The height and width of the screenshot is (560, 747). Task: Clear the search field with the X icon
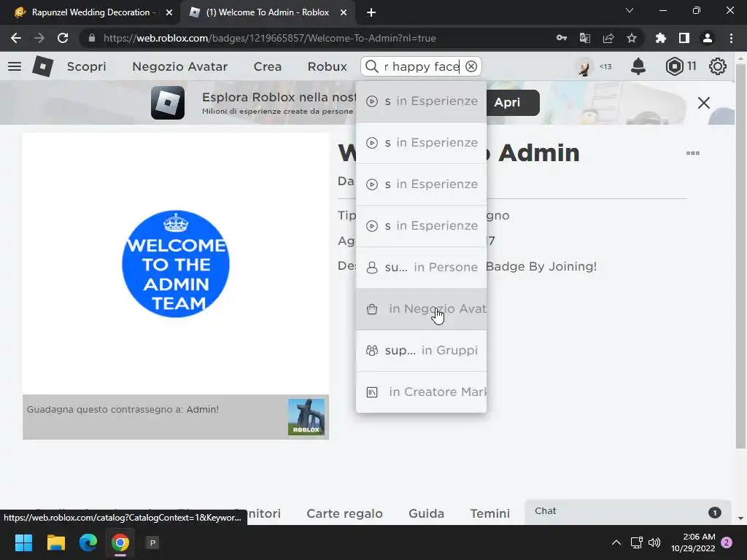(471, 66)
